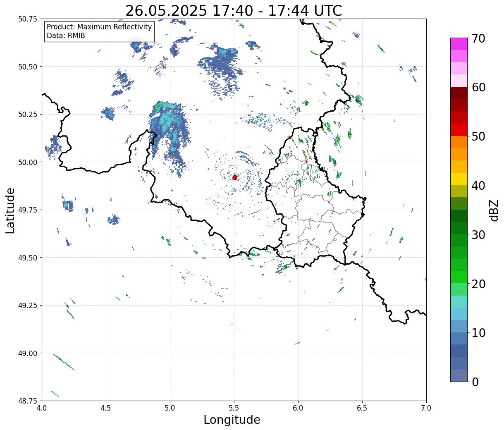Click the colorbar tick label 10

point(478,332)
